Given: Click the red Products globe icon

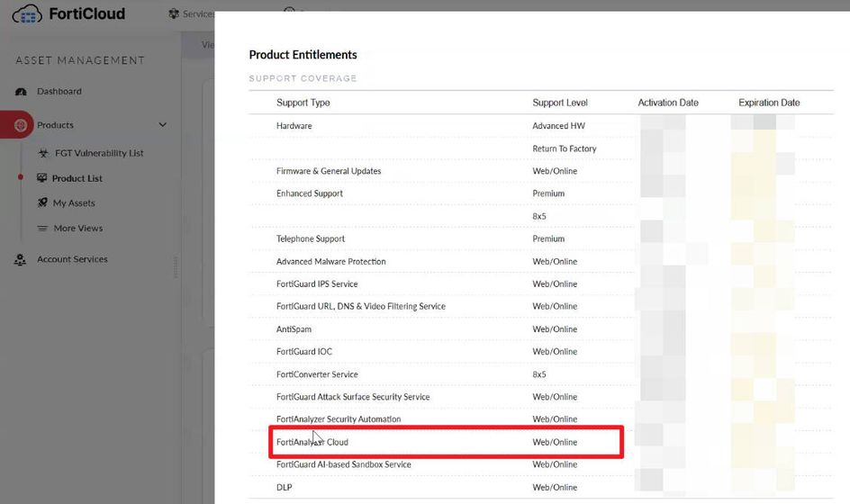Looking at the screenshot, I should (x=20, y=125).
